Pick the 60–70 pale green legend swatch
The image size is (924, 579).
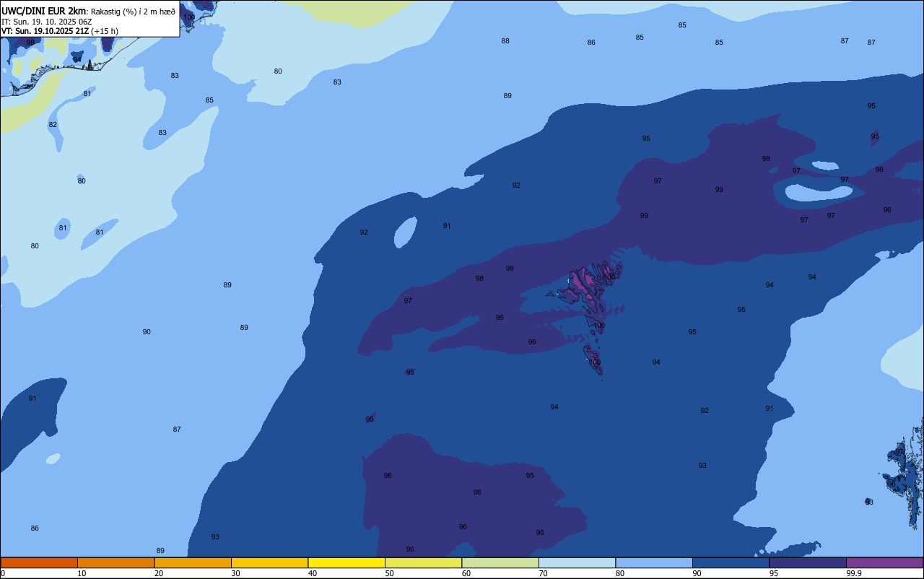click(x=500, y=562)
